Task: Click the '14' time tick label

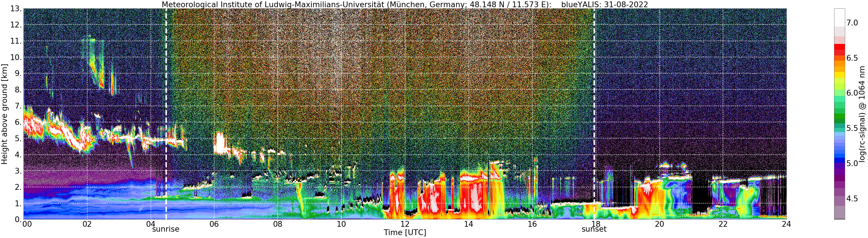Action: coord(468,224)
